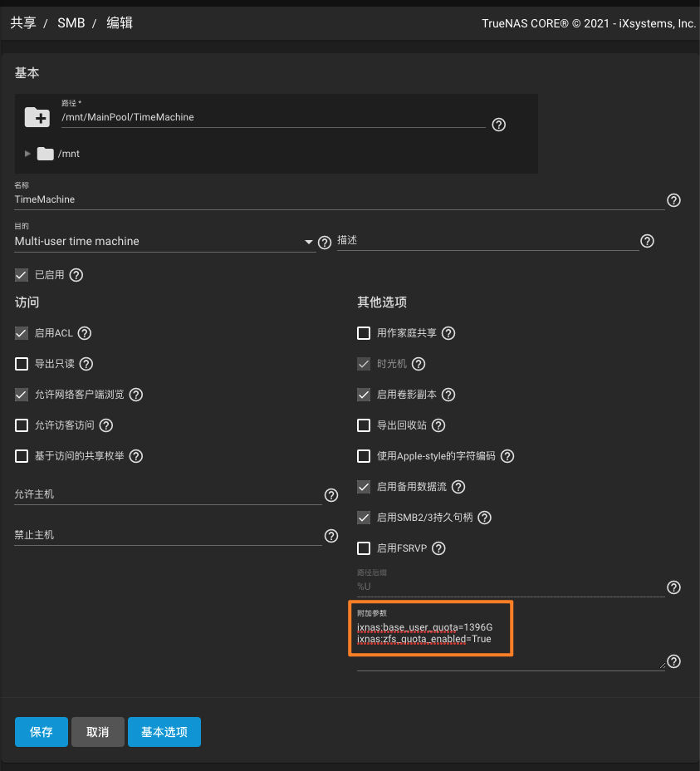Toggle the 已启用 checkbox
This screenshot has width=700, height=771.
pos(22,274)
